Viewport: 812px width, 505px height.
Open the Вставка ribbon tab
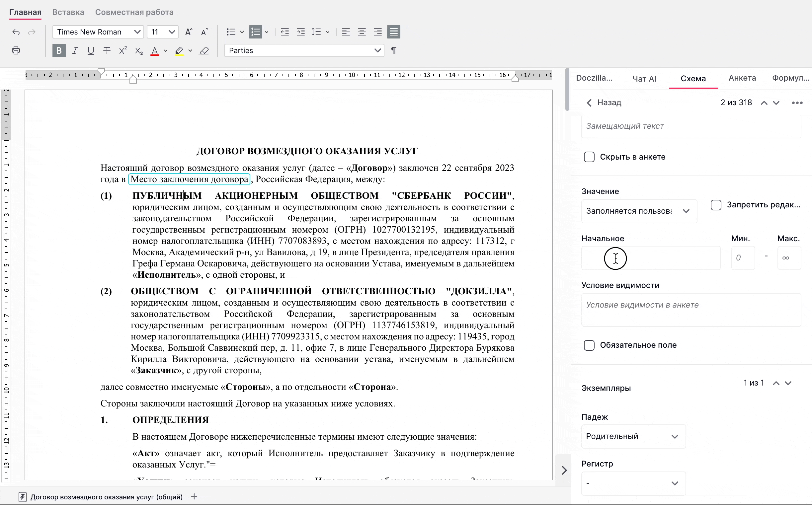pos(68,12)
